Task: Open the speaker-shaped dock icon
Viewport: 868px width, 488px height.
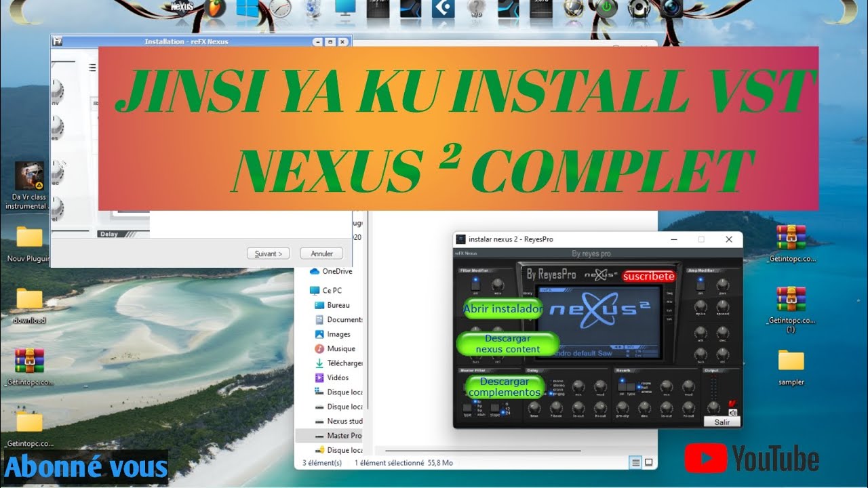Action: (x=639, y=9)
